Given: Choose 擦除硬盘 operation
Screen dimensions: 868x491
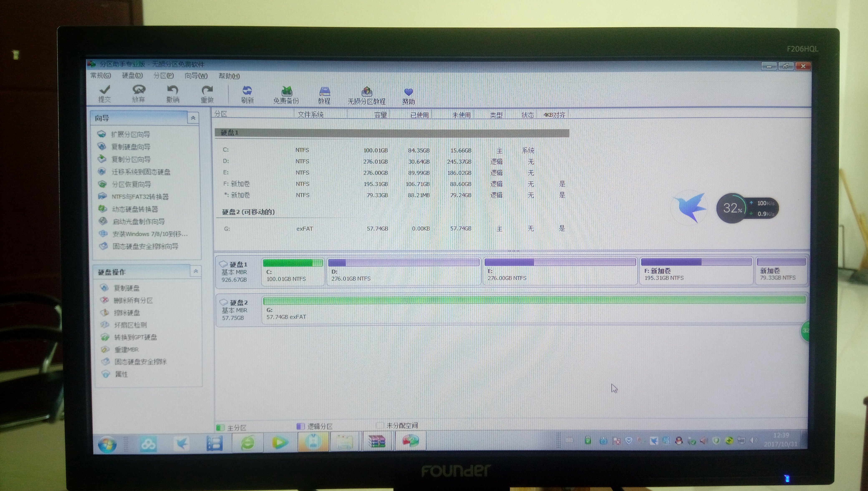Looking at the screenshot, I should point(127,313).
